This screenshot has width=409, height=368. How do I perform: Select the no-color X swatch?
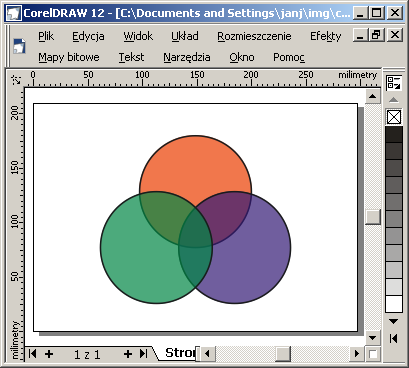pos(394,117)
